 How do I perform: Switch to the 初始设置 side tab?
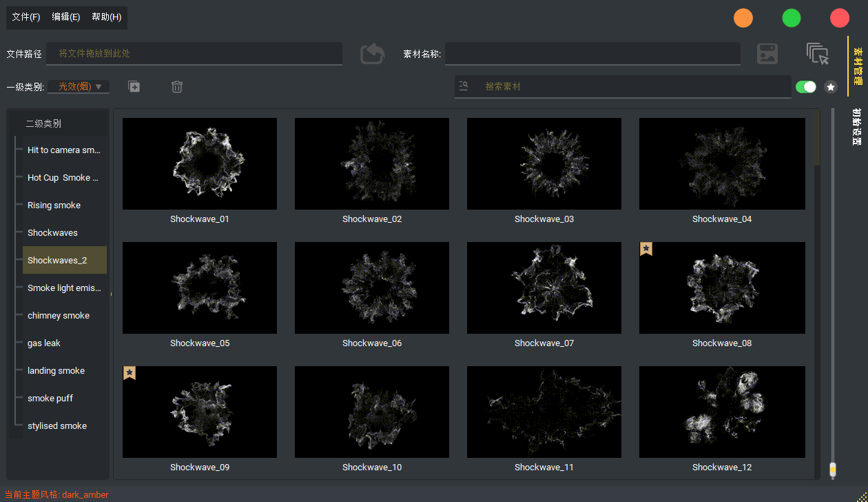pos(857,126)
